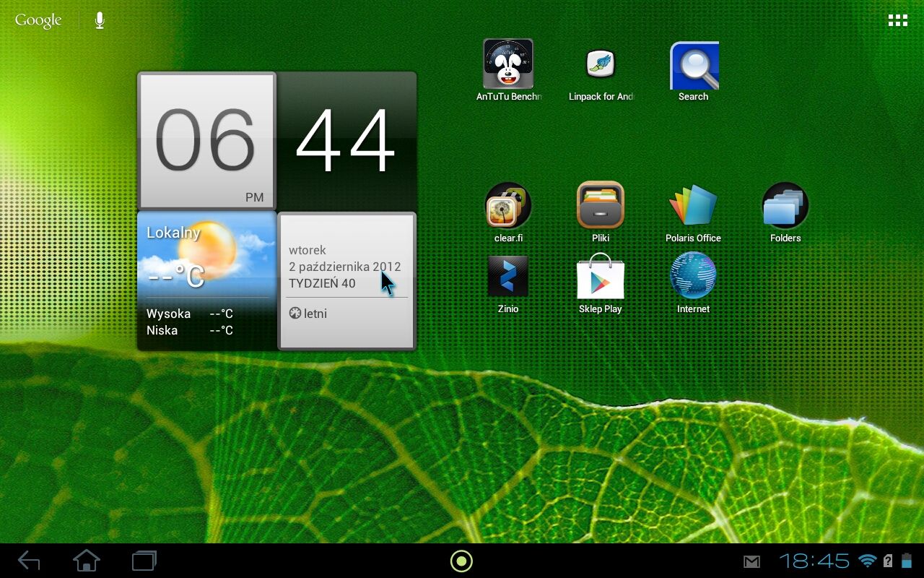Open the all apps grid
This screenshot has width=924, height=578.
(x=898, y=20)
